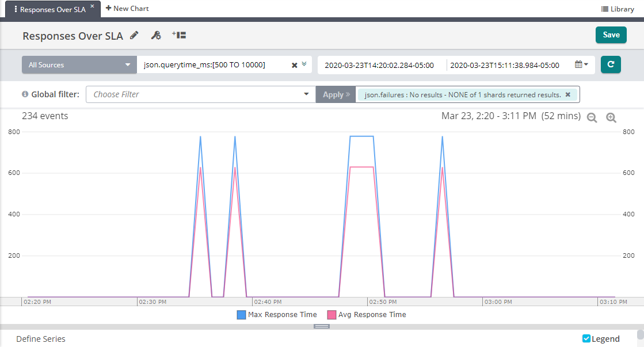
Task: Create a chart with New Chart
Action: 127,8
